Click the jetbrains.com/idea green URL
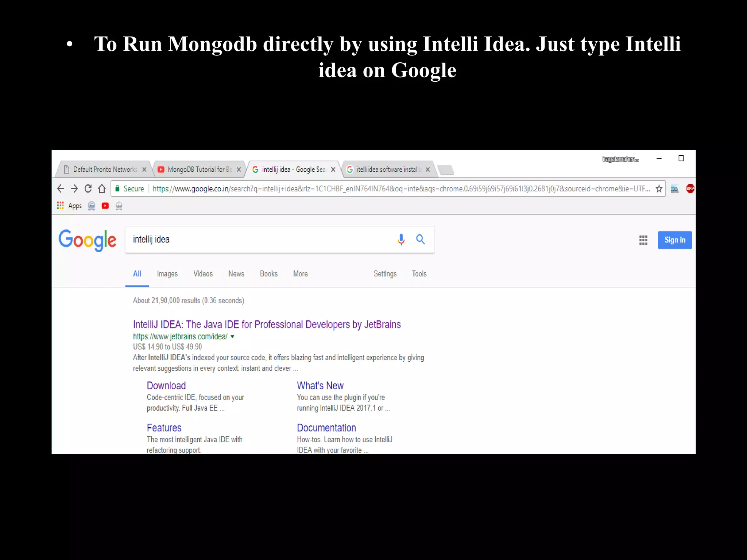The height and width of the screenshot is (560, 747). coord(180,337)
